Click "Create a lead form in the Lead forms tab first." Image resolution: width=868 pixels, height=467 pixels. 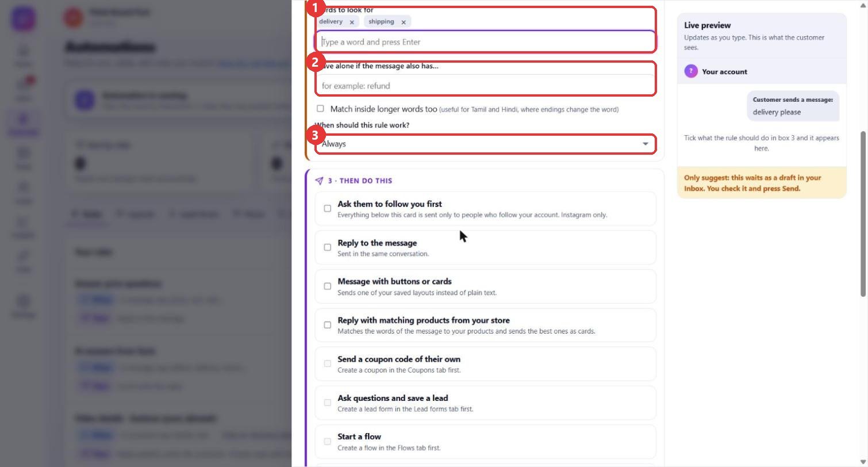(x=405, y=409)
